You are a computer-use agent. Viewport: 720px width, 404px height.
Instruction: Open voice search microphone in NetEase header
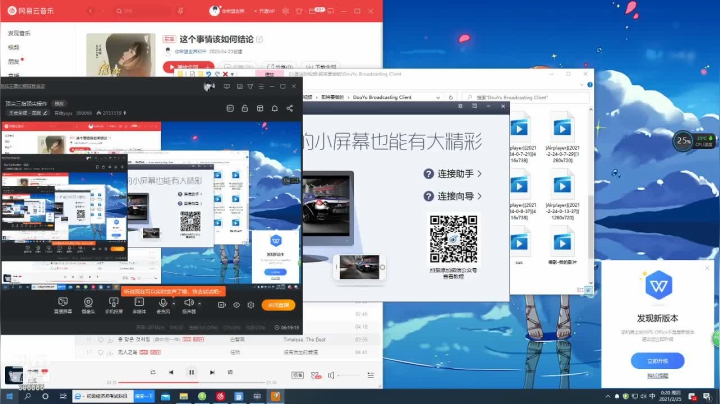pyautogui.click(x=180, y=11)
